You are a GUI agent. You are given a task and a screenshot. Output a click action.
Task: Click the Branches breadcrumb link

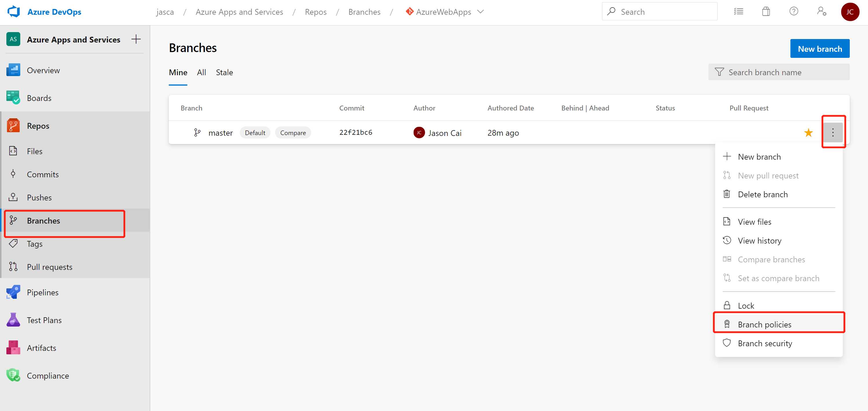pyautogui.click(x=364, y=12)
